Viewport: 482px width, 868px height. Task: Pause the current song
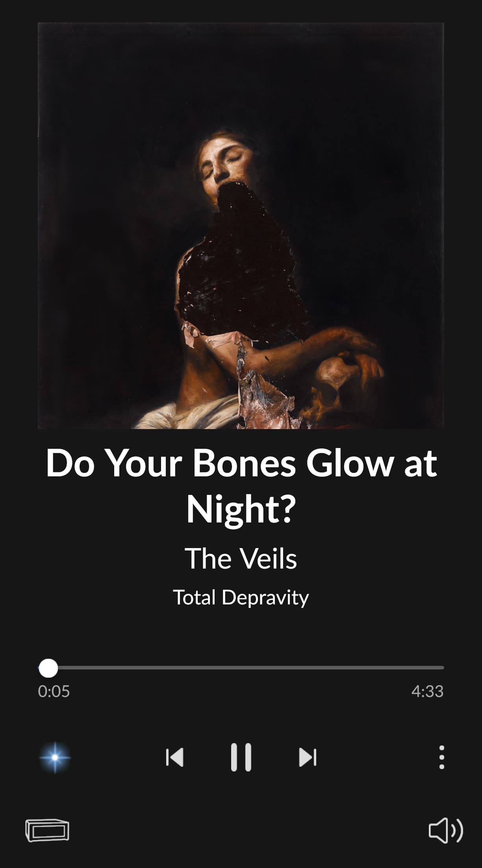[x=241, y=757]
